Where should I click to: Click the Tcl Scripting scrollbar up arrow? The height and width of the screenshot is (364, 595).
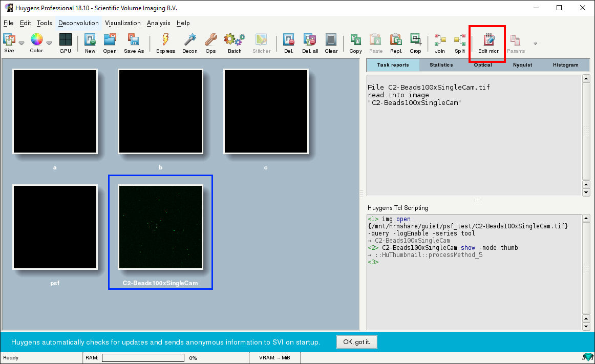(x=586, y=218)
